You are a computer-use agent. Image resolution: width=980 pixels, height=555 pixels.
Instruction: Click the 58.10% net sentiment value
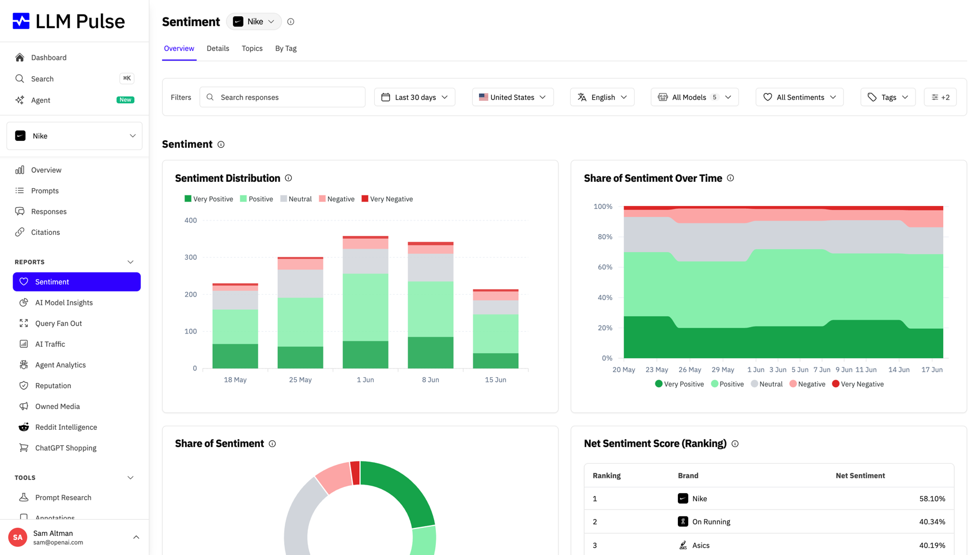point(932,499)
